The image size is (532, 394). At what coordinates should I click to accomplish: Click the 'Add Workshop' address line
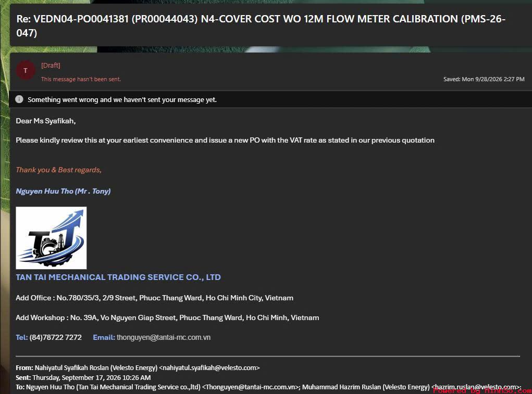pos(167,318)
